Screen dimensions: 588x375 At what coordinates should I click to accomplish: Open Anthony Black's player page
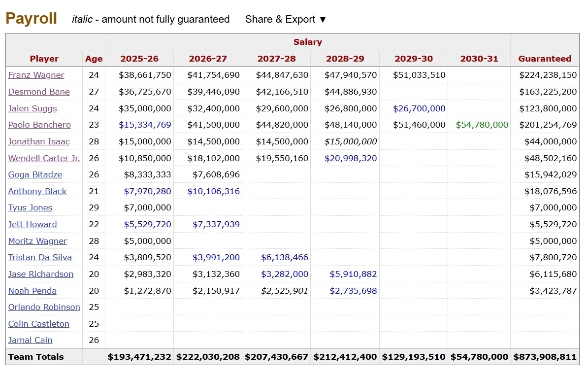point(37,191)
